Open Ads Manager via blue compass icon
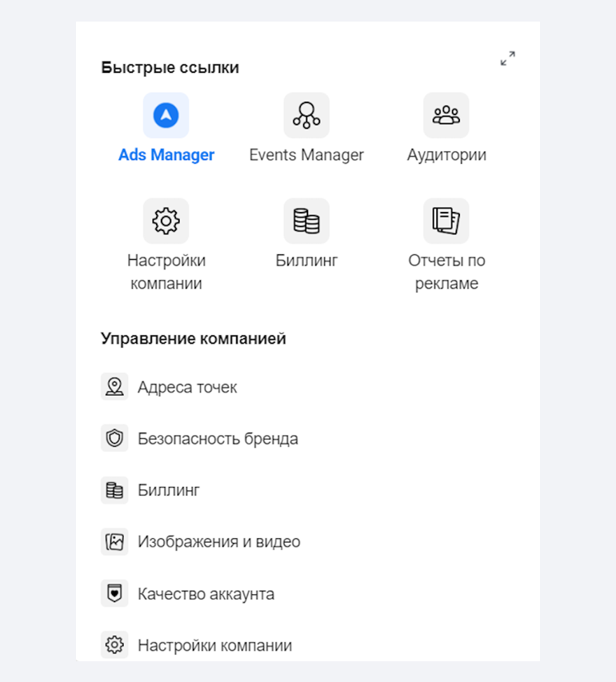This screenshot has height=682, width=616. pos(166,115)
